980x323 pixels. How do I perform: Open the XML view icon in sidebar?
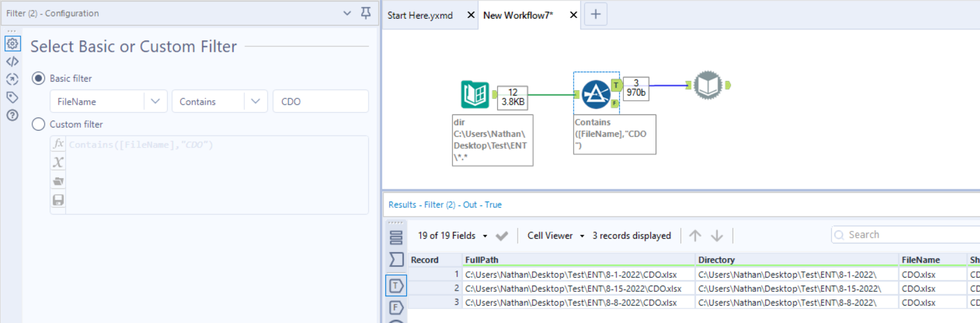(x=12, y=62)
